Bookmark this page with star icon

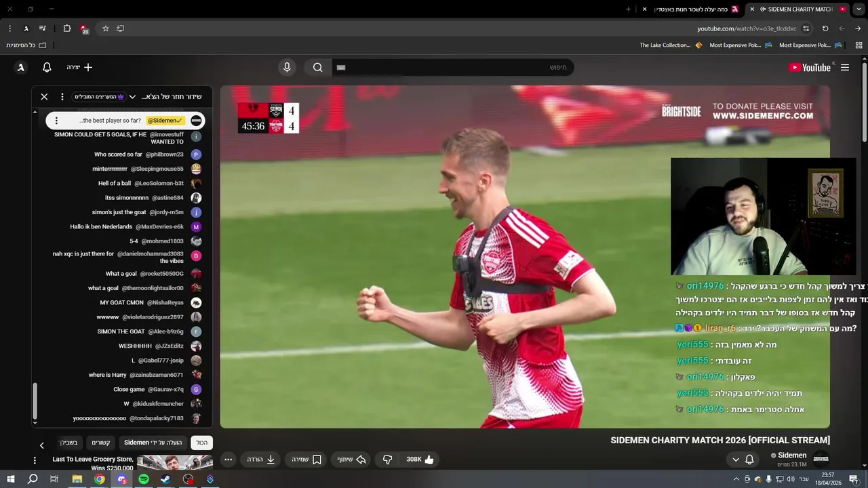[x=106, y=28]
